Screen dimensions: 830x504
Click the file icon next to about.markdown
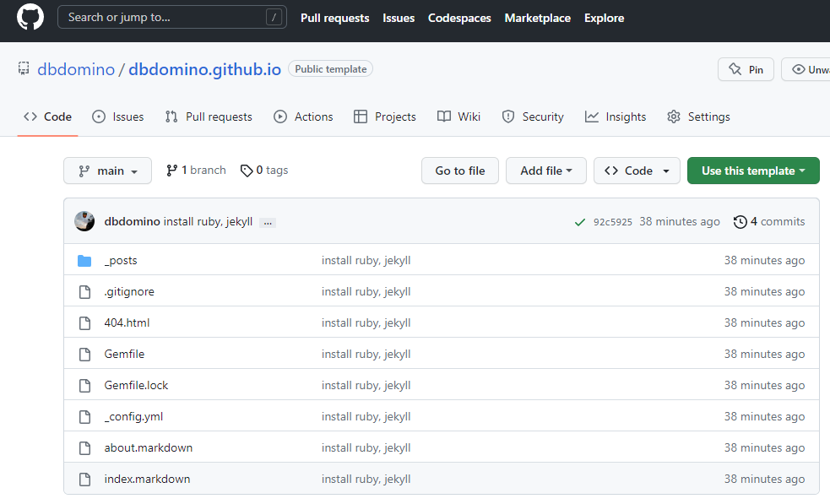point(84,448)
